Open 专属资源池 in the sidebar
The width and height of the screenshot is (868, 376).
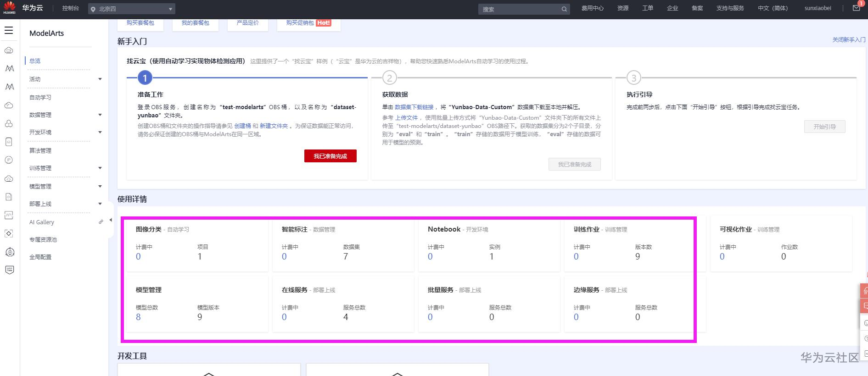pos(43,239)
